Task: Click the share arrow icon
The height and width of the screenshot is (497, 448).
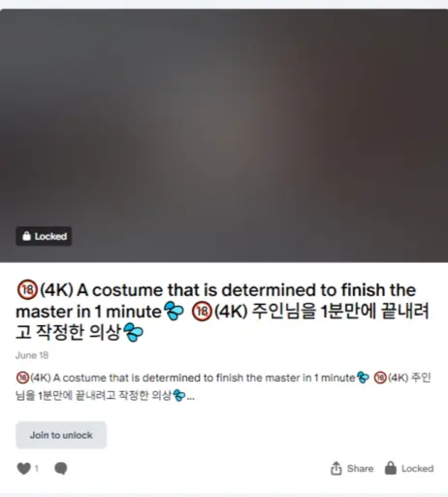Action: [336, 468]
